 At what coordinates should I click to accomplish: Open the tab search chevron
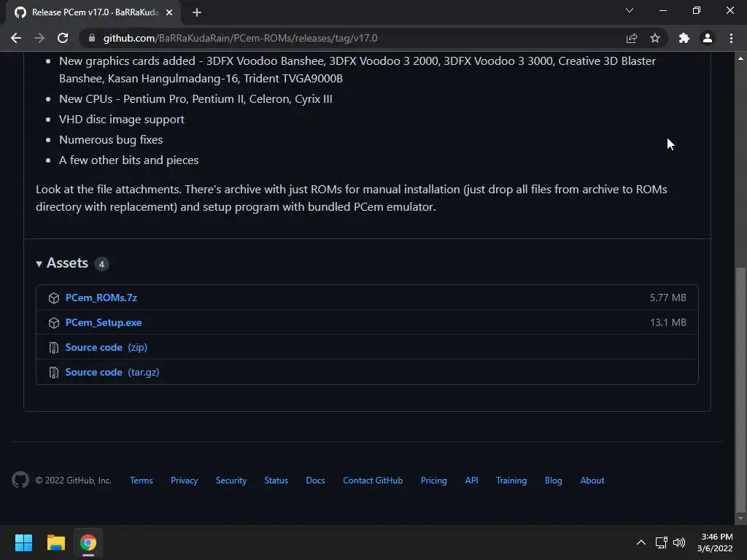[630, 10]
